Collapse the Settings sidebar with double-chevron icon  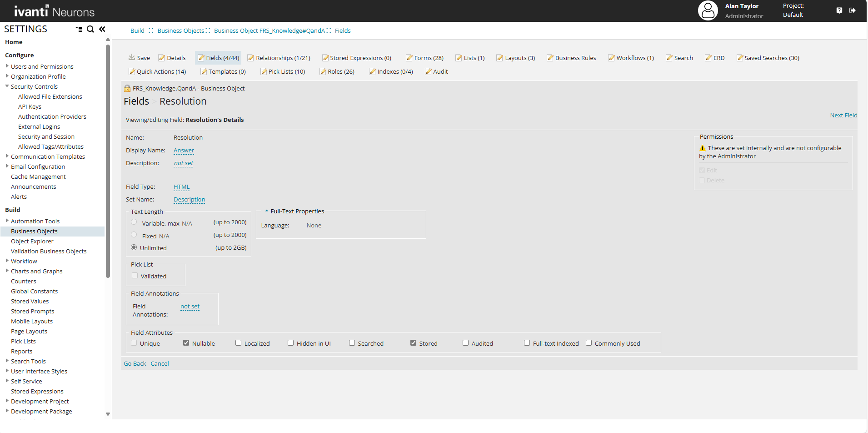coord(102,29)
